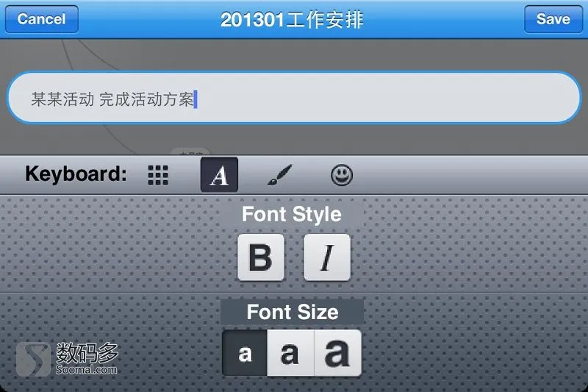Toggle bold B font style

click(261, 257)
